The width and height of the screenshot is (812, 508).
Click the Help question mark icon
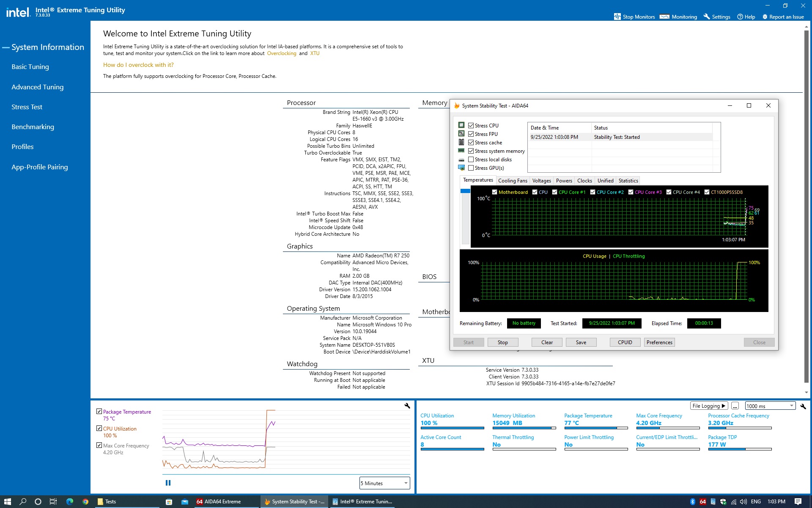740,17
